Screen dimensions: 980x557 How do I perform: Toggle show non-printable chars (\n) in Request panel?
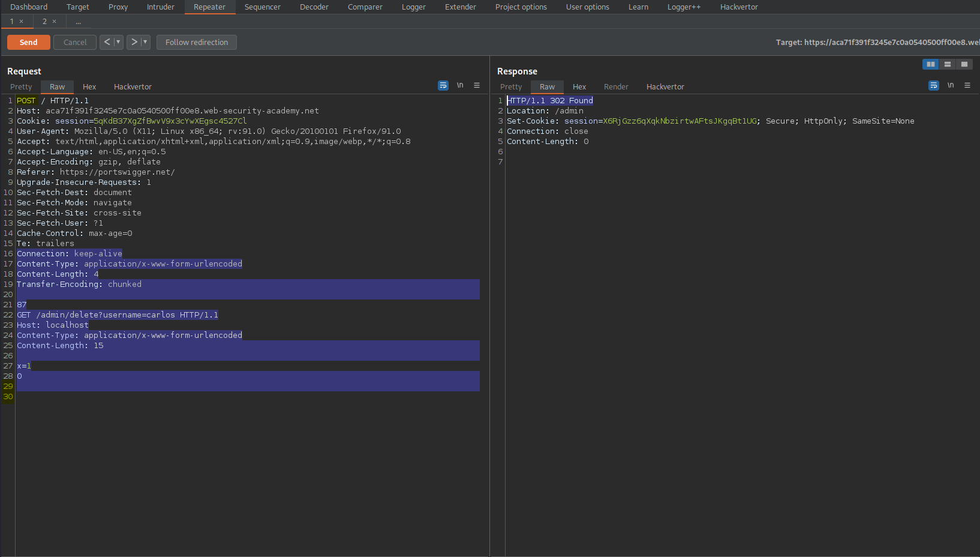[x=460, y=85]
